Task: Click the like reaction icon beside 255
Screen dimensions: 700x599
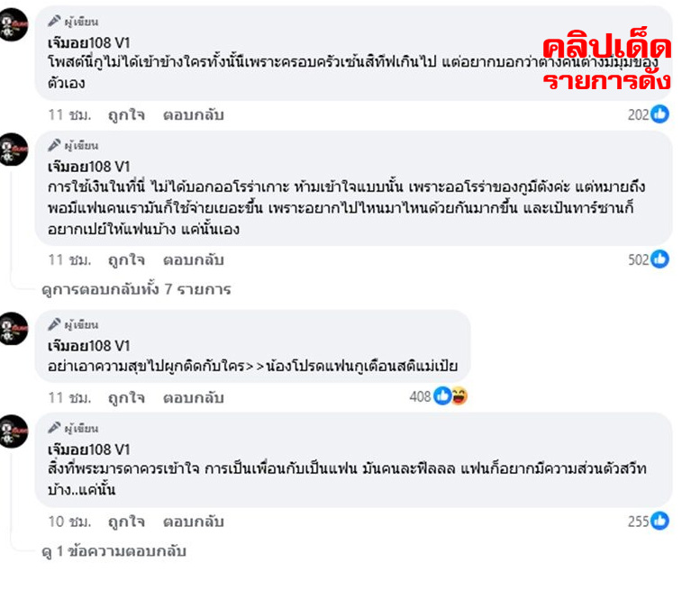Action: point(659,521)
